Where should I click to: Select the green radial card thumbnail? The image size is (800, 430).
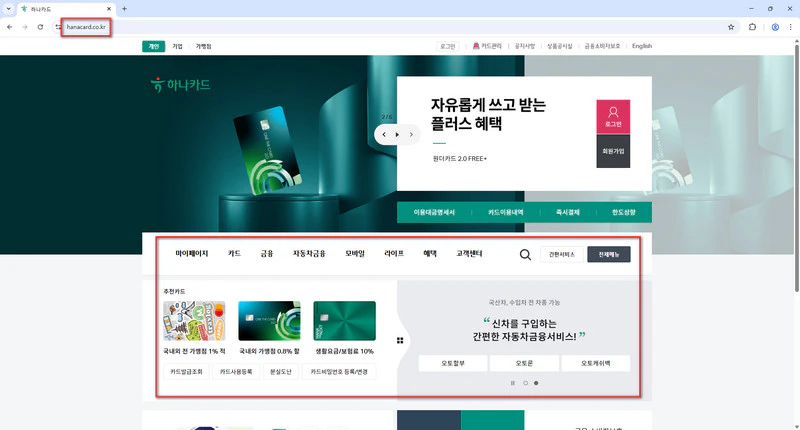pos(344,321)
